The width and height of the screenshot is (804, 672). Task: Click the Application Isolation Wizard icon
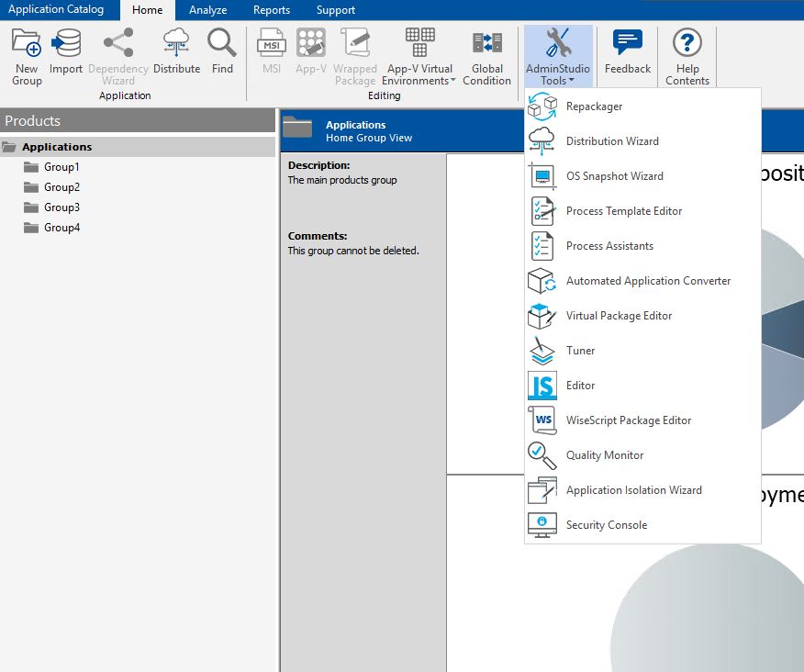pos(542,490)
